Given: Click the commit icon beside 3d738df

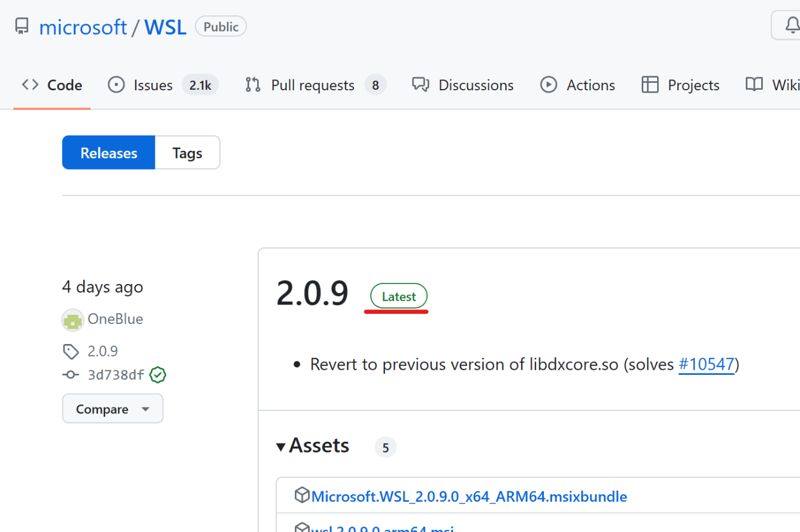Looking at the screenshot, I should point(71,375).
